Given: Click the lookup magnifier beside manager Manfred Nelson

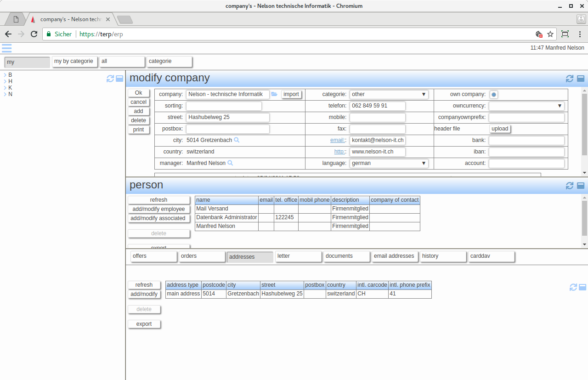Looking at the screenshot, I should point(229,163).
